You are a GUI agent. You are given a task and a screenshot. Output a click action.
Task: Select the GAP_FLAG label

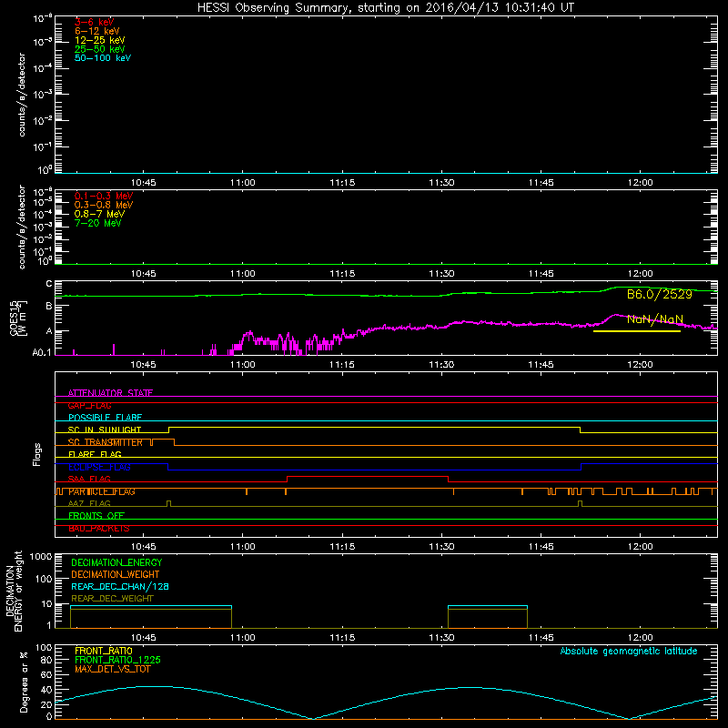(90, 405)
